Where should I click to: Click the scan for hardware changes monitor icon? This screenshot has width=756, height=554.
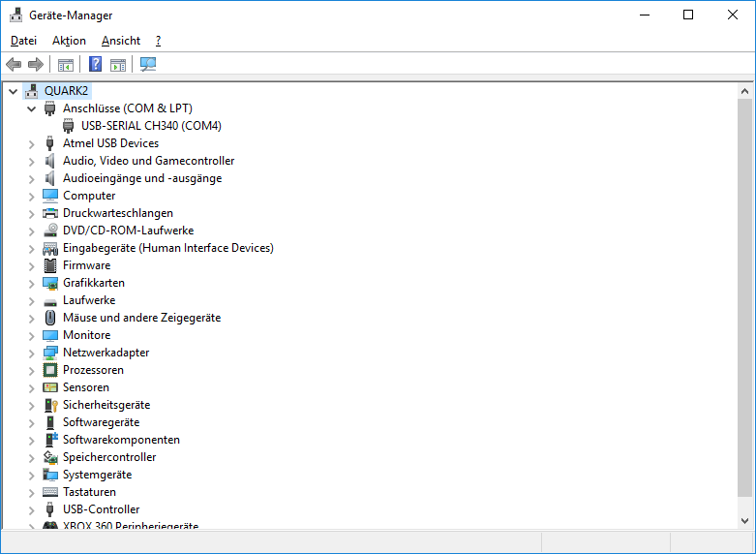pyautogui.click(x=148, y=65)
